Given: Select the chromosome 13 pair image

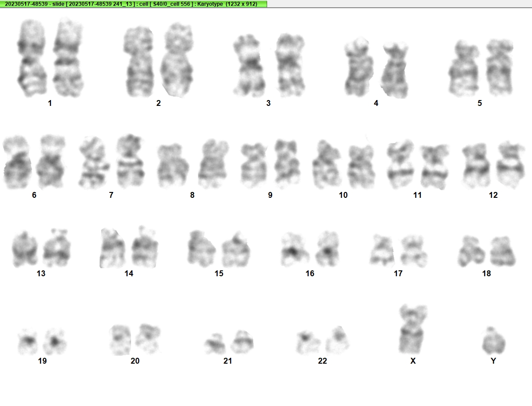Looking at the screenshot, I should point(41,248).
